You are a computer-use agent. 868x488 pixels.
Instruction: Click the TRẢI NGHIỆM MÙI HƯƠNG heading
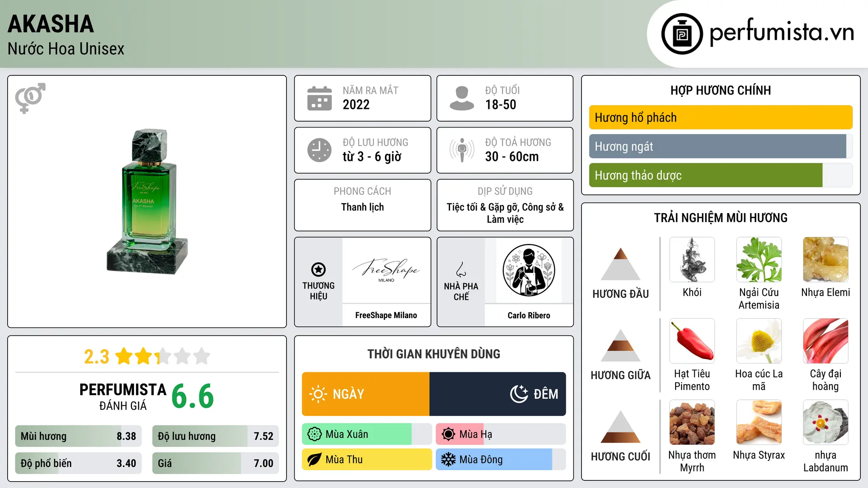click(x=721, y=218)
